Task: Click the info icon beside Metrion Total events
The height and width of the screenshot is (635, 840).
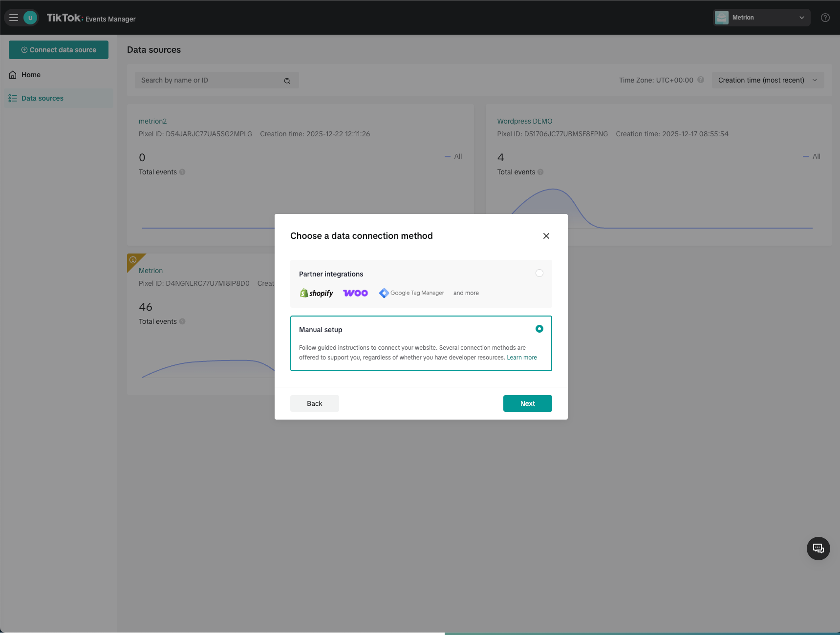Action: [182, 321]
